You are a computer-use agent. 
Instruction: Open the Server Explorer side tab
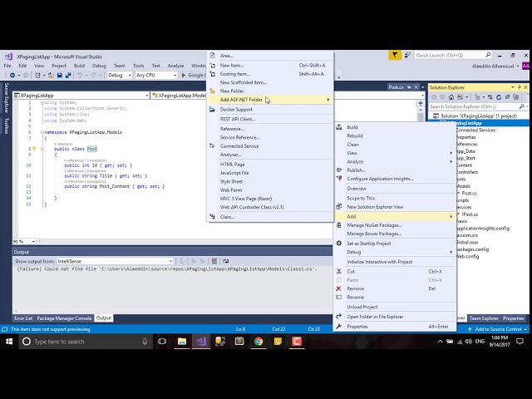[6, 98]
